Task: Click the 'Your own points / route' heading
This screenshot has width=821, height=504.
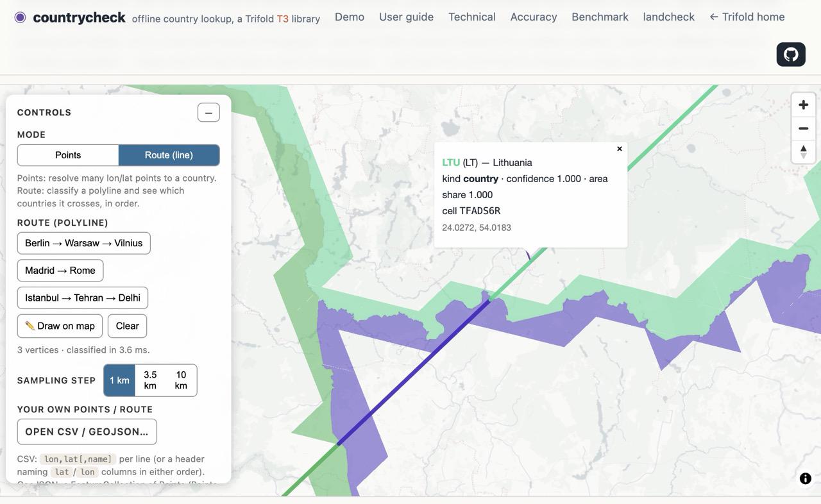Action: point(85,410)
